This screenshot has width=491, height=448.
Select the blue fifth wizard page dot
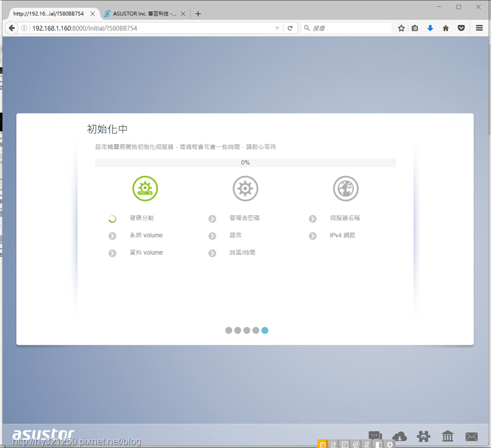pos(265,331)
